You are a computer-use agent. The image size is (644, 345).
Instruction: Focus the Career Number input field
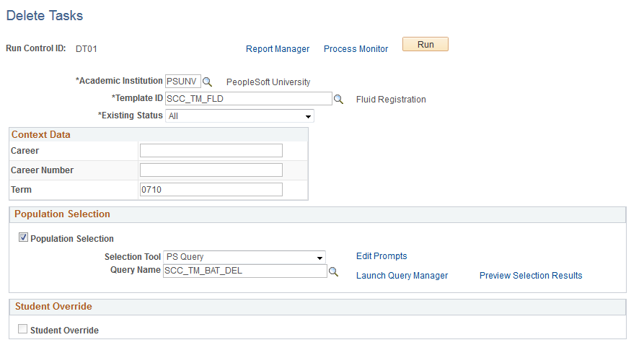[x=211, y=170]
